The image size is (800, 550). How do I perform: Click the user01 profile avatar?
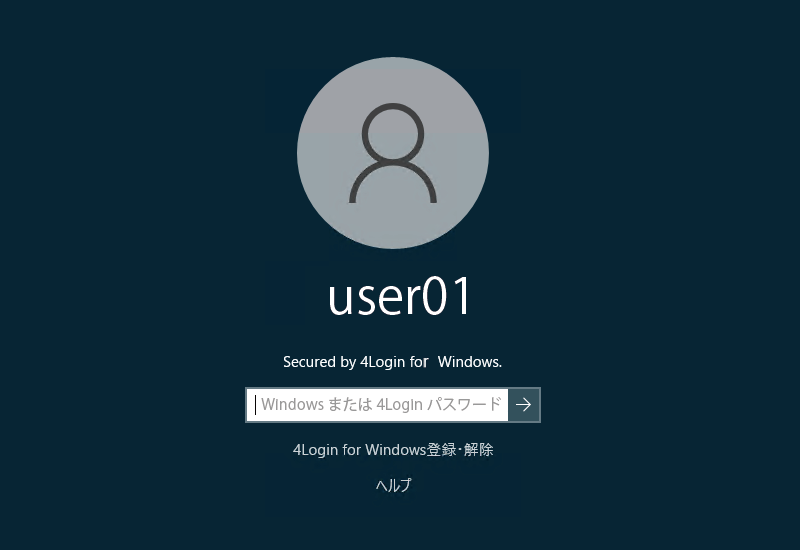(393, 153)
